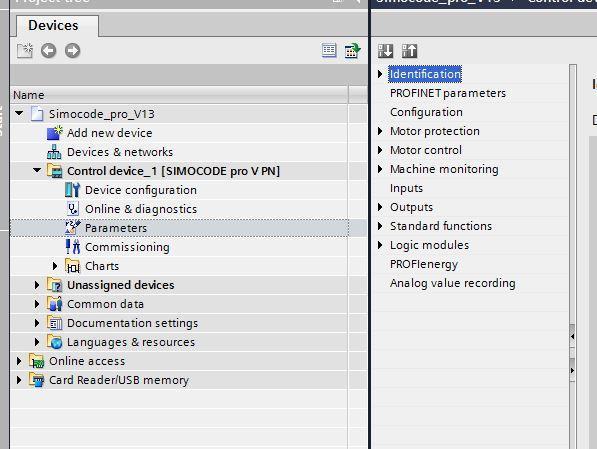Open the Inputs section

[406, 188]
